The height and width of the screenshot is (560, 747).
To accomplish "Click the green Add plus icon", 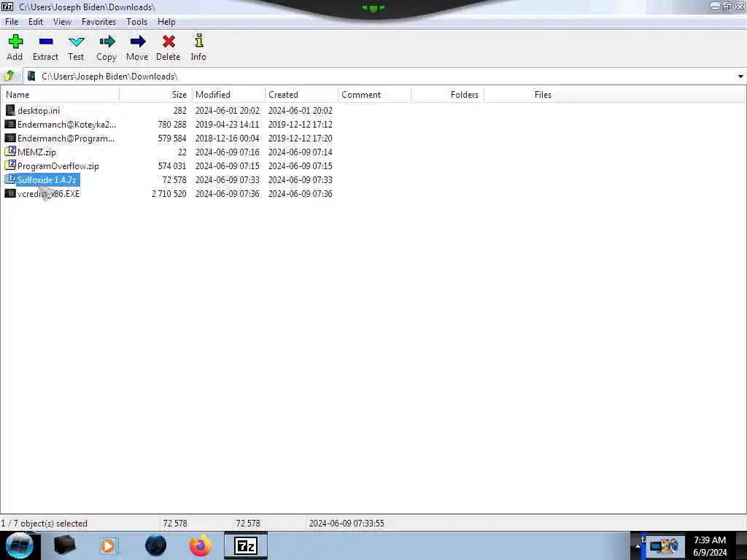I will (x=15, y=42).
